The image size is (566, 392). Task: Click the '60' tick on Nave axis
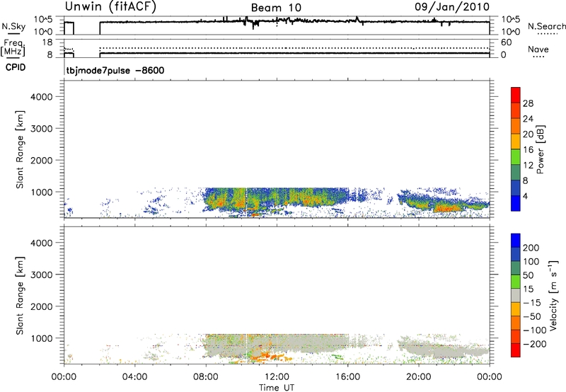[506, 42]
